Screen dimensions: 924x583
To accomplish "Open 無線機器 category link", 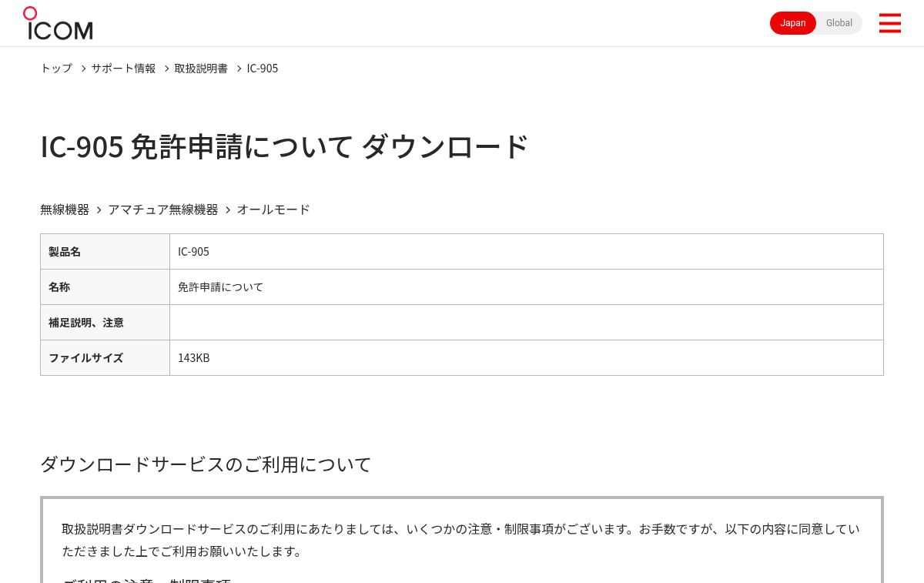I will tap(65, 209).
